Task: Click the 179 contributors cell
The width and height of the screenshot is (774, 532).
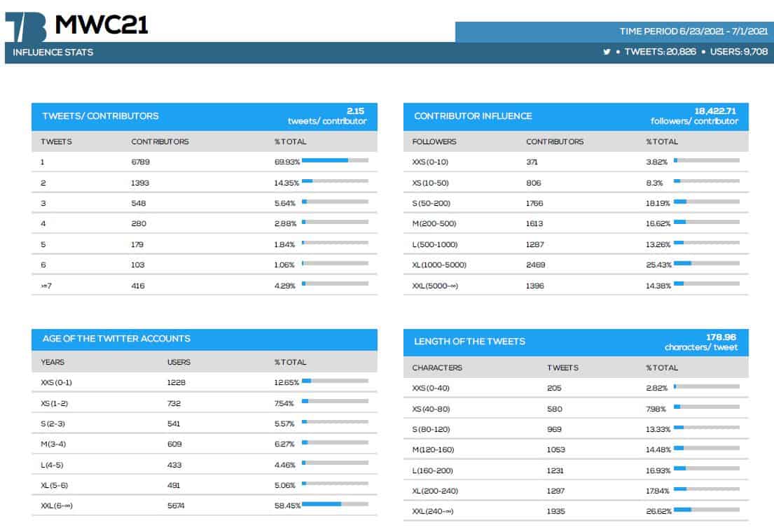Action: point(137,244)
